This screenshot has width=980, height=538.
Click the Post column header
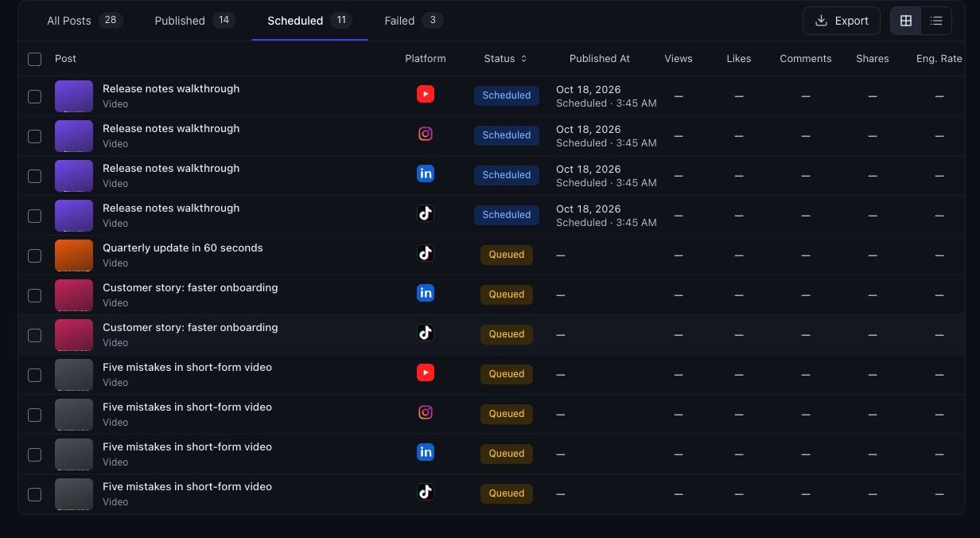(x=65, y=59)
